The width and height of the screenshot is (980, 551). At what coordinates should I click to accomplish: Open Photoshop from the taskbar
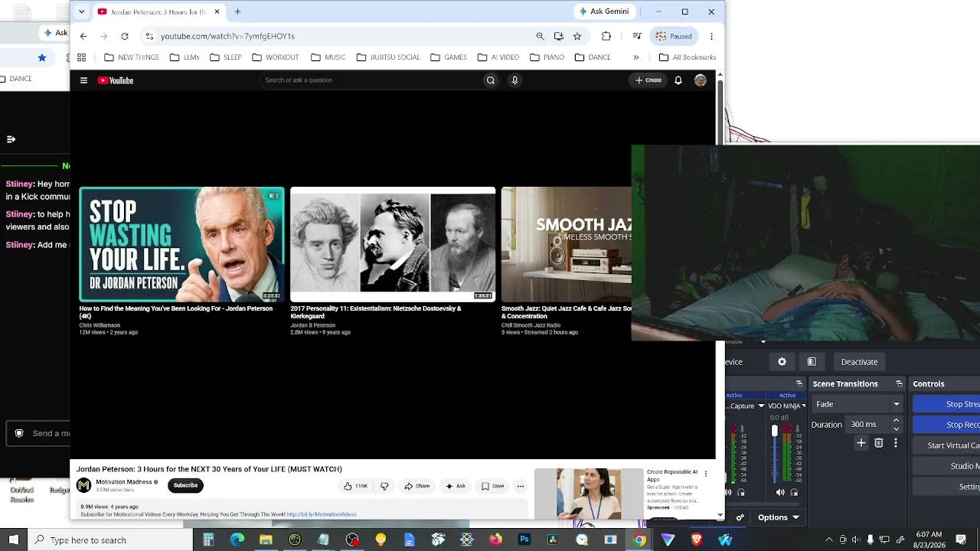pos(524,540)
